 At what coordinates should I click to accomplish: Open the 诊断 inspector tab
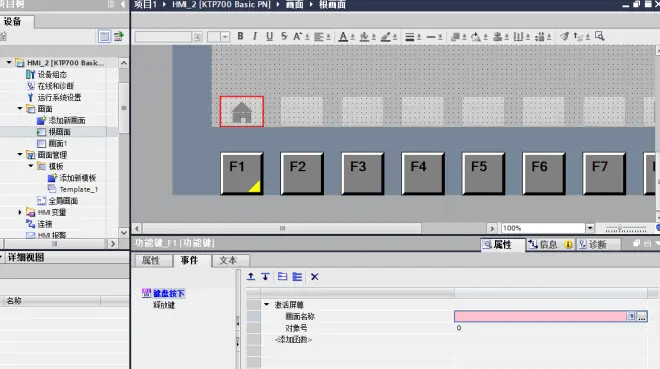point(598,244)
